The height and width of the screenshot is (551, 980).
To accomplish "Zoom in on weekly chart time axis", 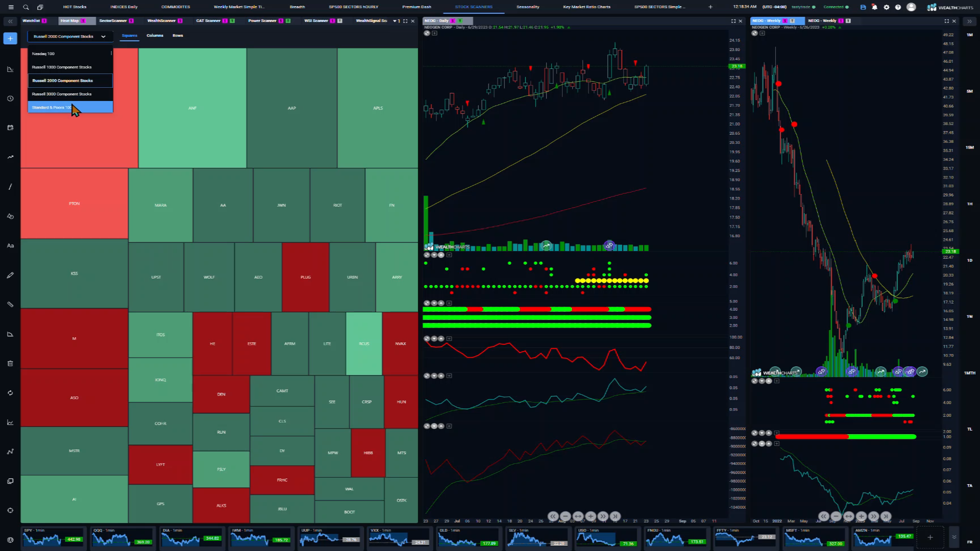I will pyautogui.click(x=861, y=516).
